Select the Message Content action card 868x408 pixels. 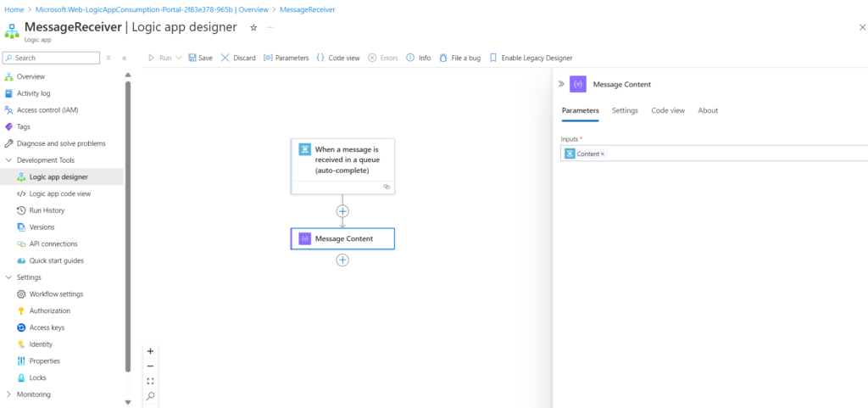[x=342, y=238]
